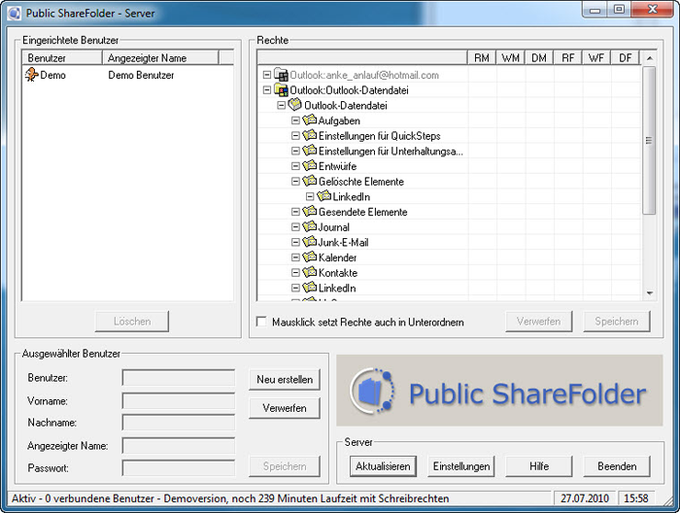The image size is (680, 513).
Task: Click Beenden to quit the server
Action: pos(617,466)
